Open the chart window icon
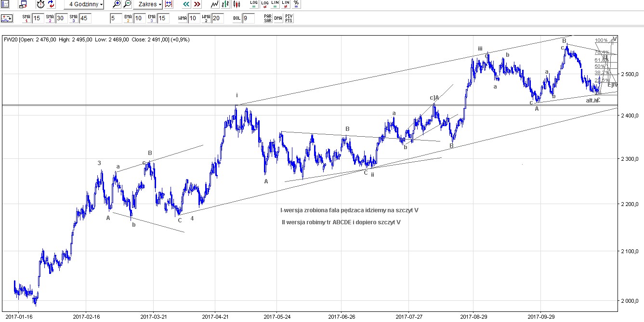Image resolution: width=644 pixels, height=322 pixels. point(6,4)
